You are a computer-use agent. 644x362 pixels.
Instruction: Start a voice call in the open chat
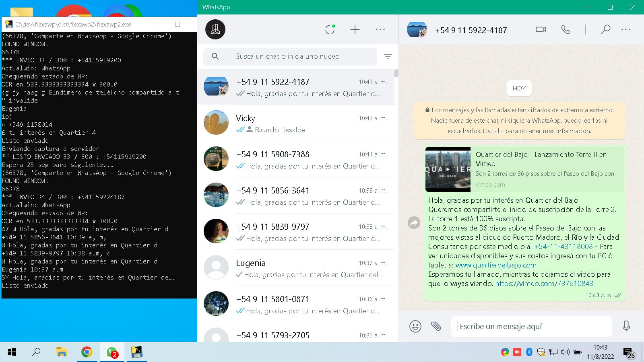pyautogui.click(x=566, y=29)
